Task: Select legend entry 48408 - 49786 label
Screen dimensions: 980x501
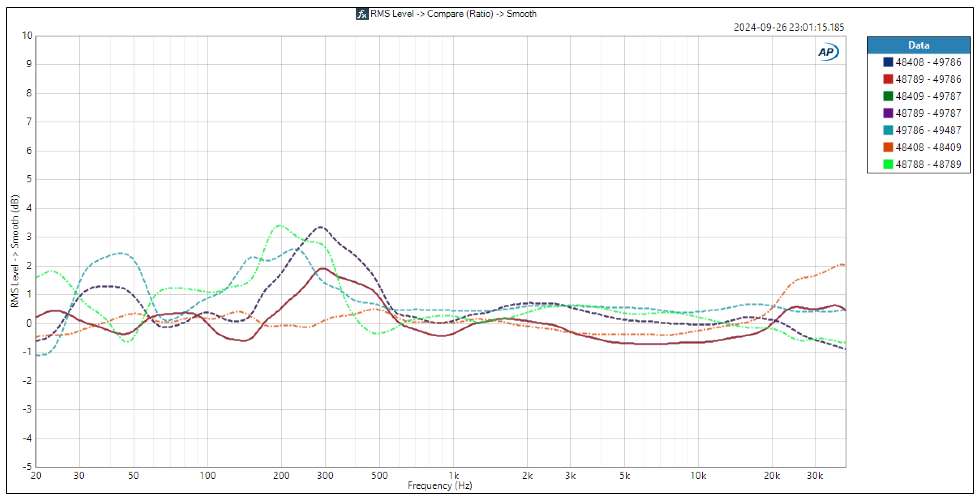Action: click(928, 62)
